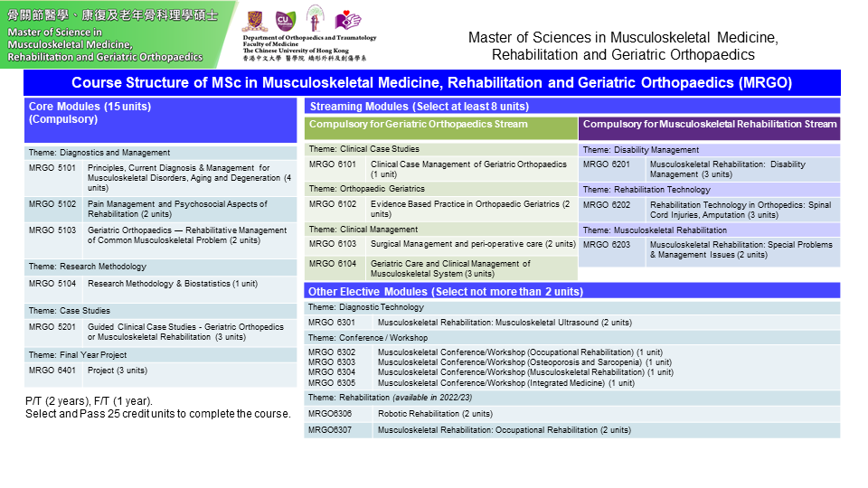Select Surgical Management and peri-operative care
Image resolution: width=868 pixels, height=488 pixels.
click(x=473, y=244)
